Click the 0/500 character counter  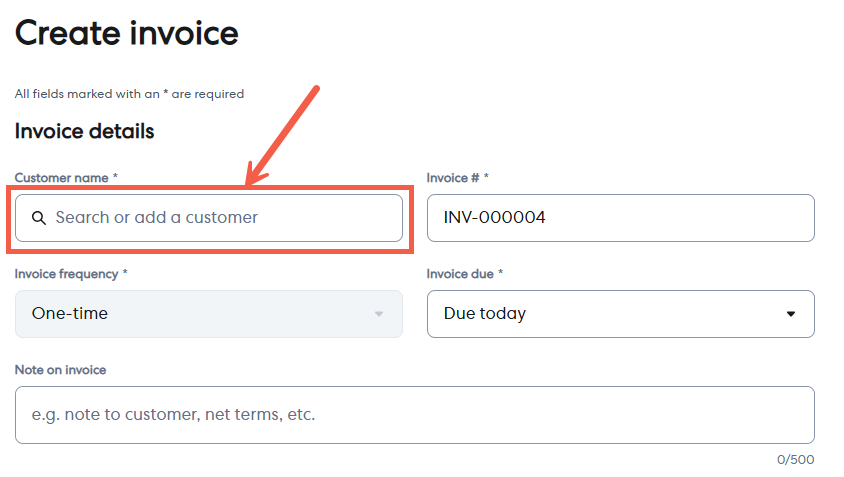click(x=796, y=460)
